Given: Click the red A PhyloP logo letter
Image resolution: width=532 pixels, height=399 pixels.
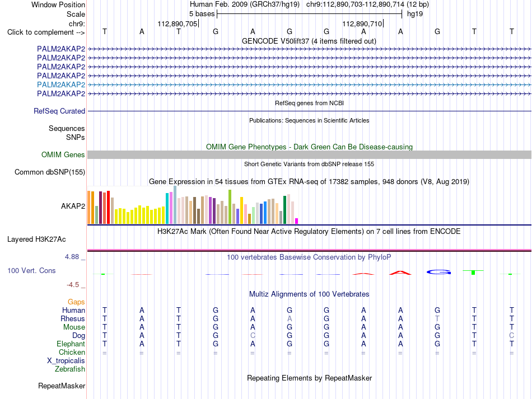Looking at the screenshot, I should pyautogui.click(x=400, y=273).
